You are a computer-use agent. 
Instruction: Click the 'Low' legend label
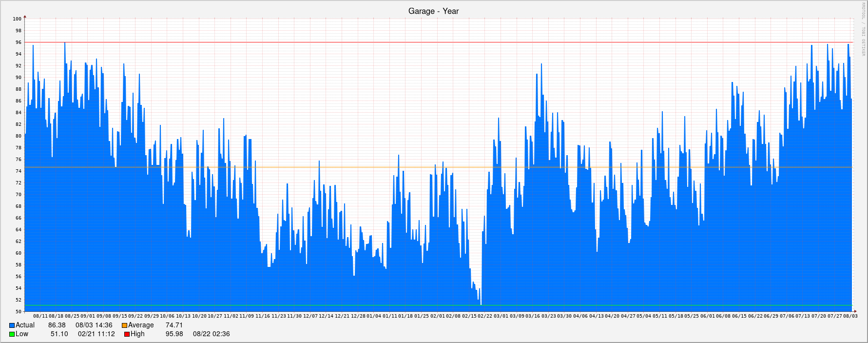click(22, 334)
